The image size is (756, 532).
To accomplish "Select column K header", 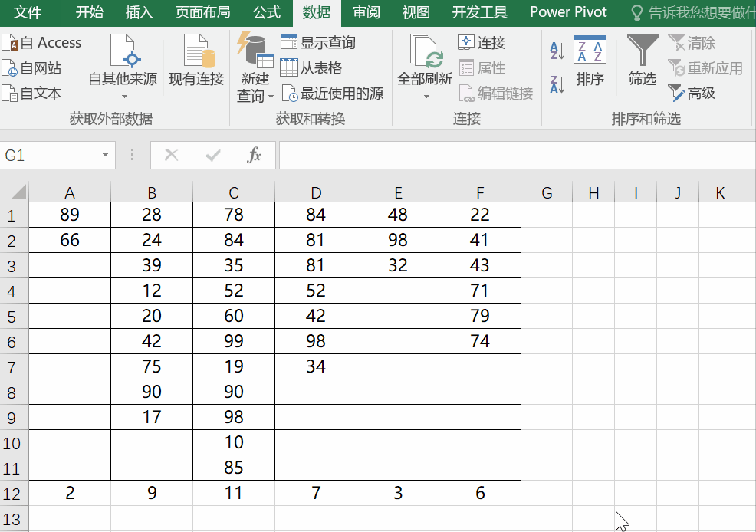I will click(x=720, y=192).
